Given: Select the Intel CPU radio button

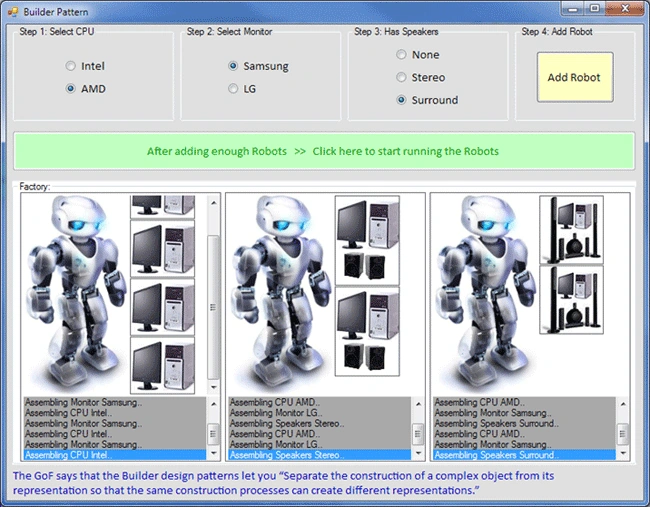Looking at the screenshot, I should (x=85, y=66).
